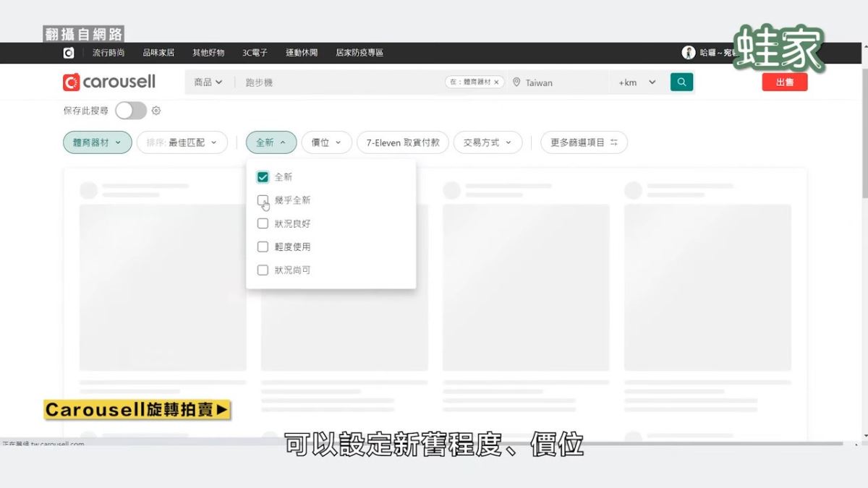The height and width of the screenshot is (488, 868).
Task: Check the 幾乎全新 checkbox
Action: 263,200
